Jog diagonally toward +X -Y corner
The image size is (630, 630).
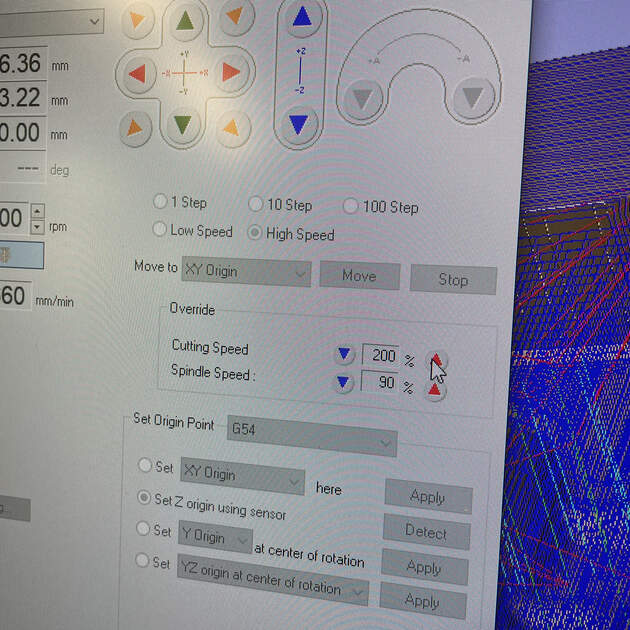click(232, 128)
